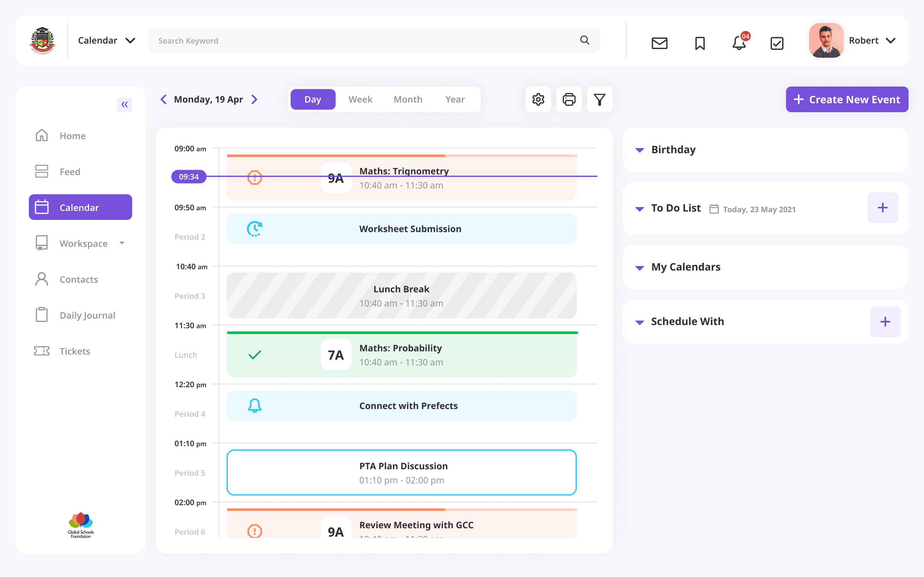Expand the Workspace sidebar submenu
Image resolution: width=924 pixels, height=577 pixels.
point(122,243)
